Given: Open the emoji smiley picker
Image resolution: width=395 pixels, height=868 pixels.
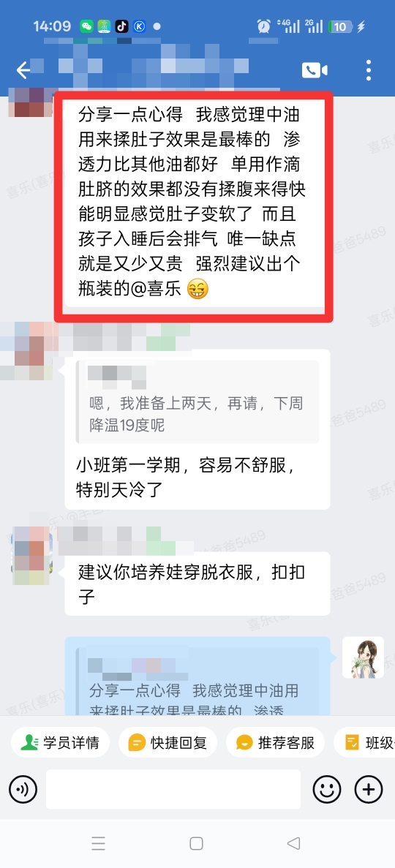Looking at the screenshot, I should 327,789.
